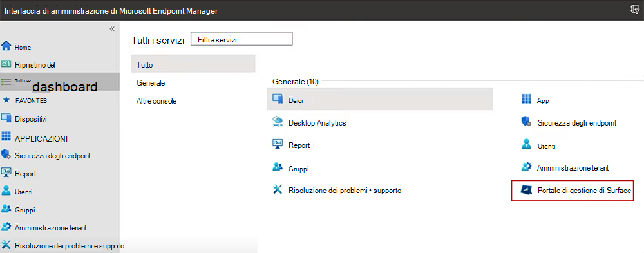This screenshot has width=644, height=253.
Task: Click the Generale (10) section heading
Action: 296,82
